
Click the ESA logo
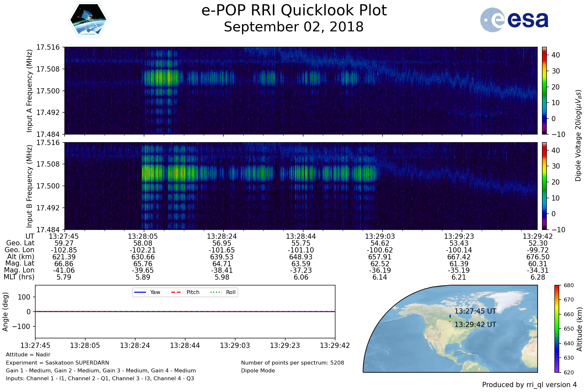pos(514,20)
